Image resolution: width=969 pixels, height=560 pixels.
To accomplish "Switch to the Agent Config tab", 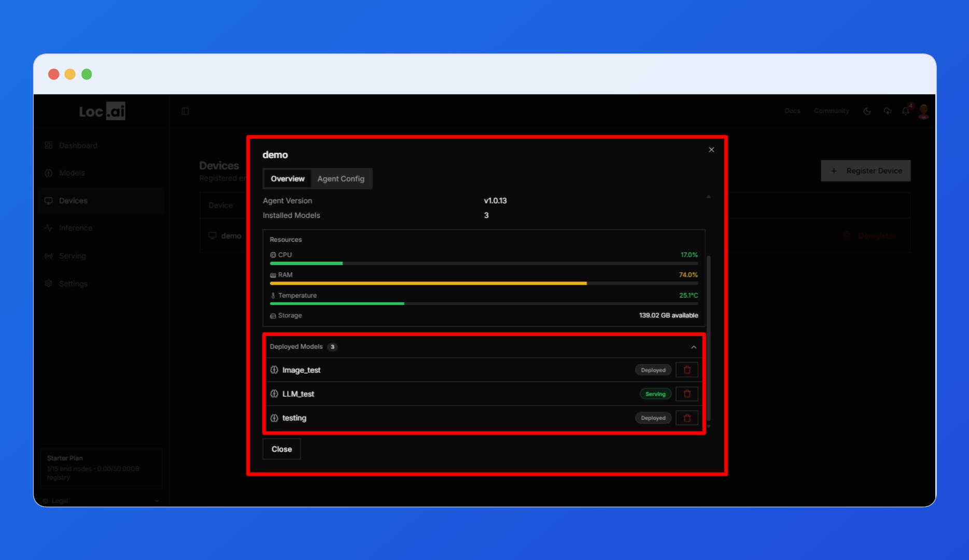I will click(x=341, y=179).
